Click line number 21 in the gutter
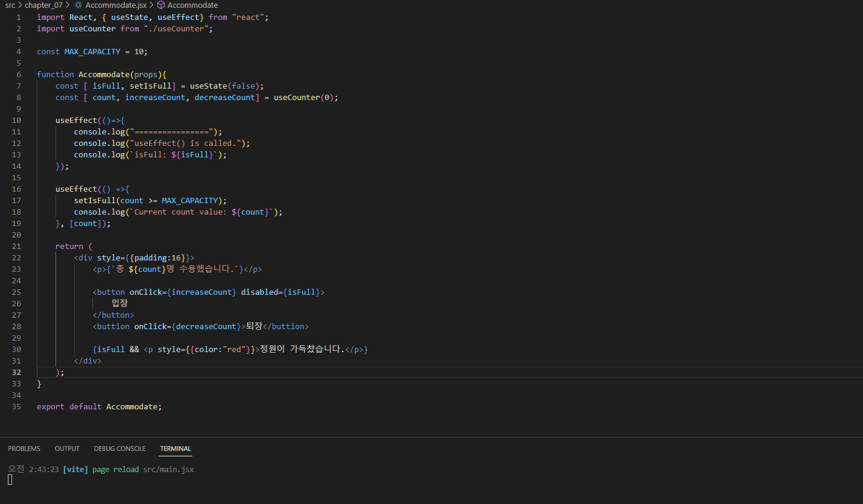863x504 pixels. [x=16, y=247]
